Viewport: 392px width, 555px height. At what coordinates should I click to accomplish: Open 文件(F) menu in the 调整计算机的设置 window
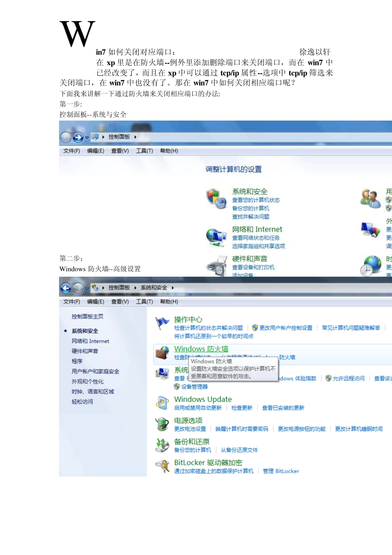tap(72, 151)
